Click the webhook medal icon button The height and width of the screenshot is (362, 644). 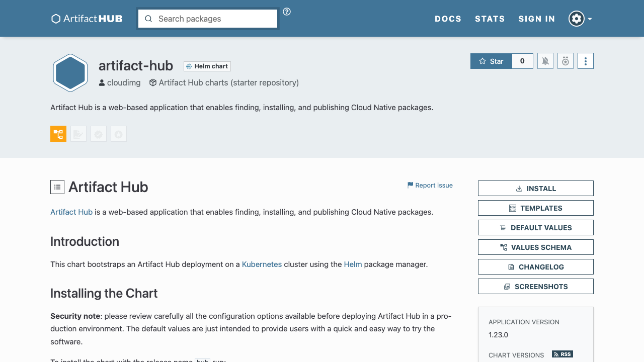(566, 61)
